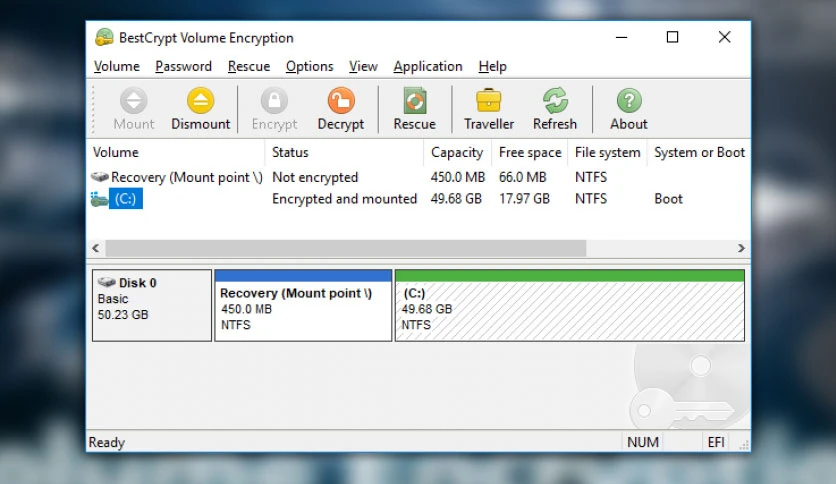The image size is (836, 484).
Task: Open the About question mark icon
Action: click(x=629, y=100)
